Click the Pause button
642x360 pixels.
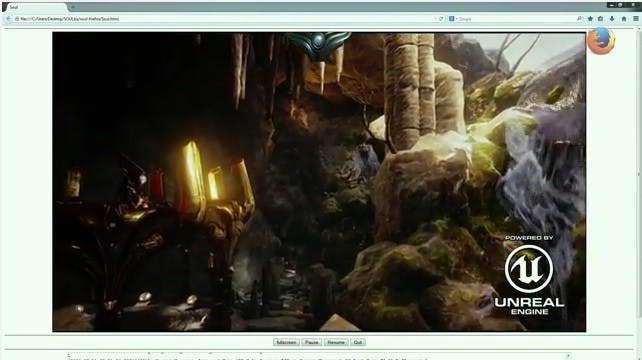point(312,342)
